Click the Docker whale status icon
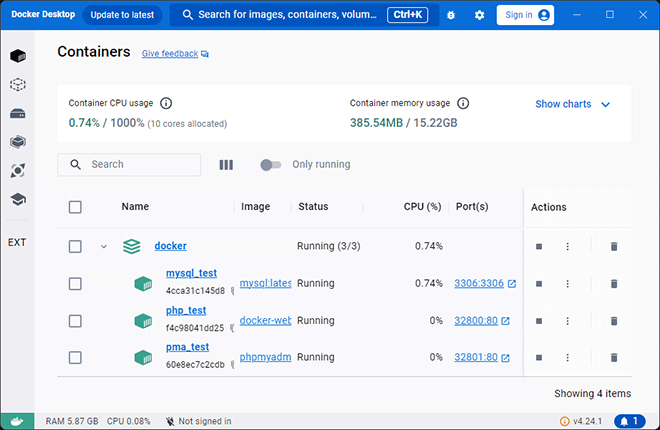Screen dimensions: 660x430 coord(17,421)
